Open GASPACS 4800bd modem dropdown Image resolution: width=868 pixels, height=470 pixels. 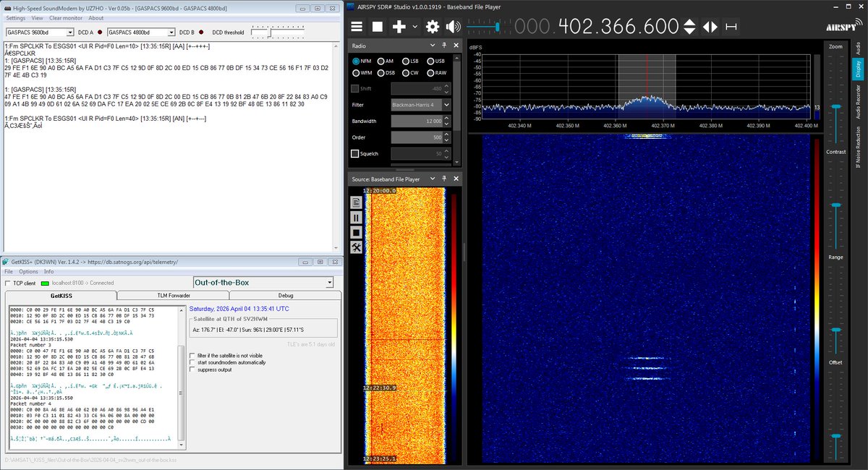pyautogui.click(x=171, y=33)
